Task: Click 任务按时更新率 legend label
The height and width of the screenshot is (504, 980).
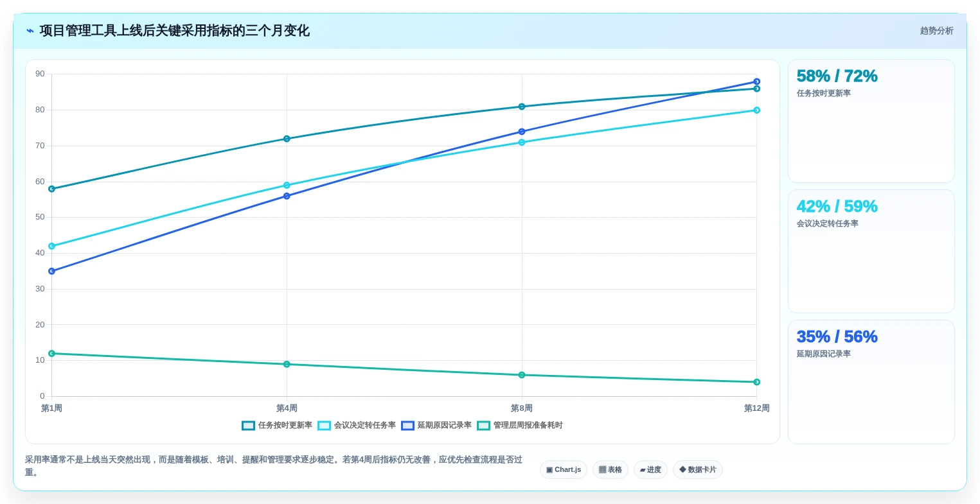Action: [285, 426]
